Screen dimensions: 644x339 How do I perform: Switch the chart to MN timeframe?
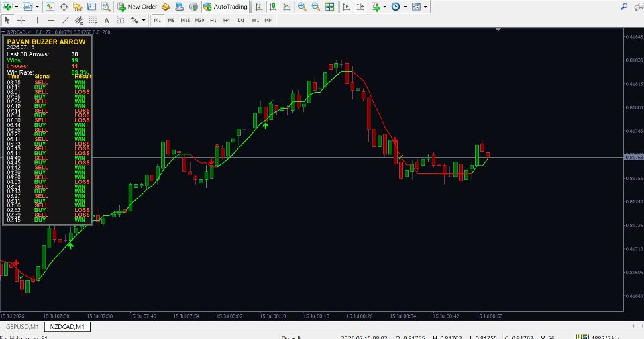pos(268,20)
